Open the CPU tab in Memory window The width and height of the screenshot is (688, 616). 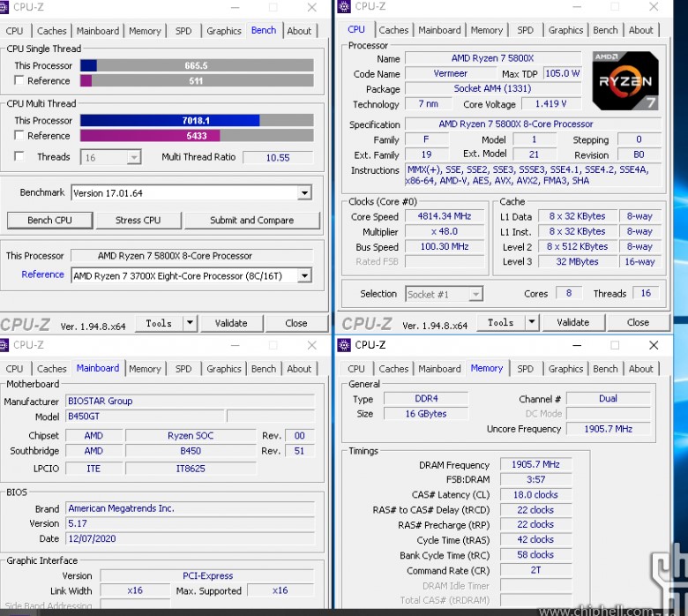coord(355,369)
